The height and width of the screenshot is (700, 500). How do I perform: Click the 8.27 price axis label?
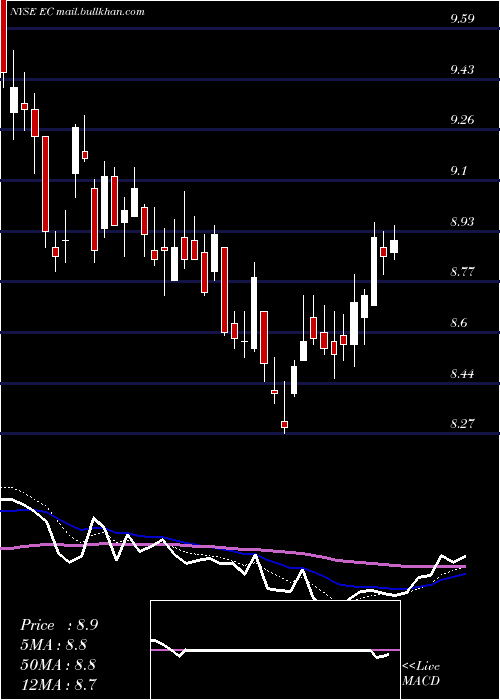tap(462, 424)
